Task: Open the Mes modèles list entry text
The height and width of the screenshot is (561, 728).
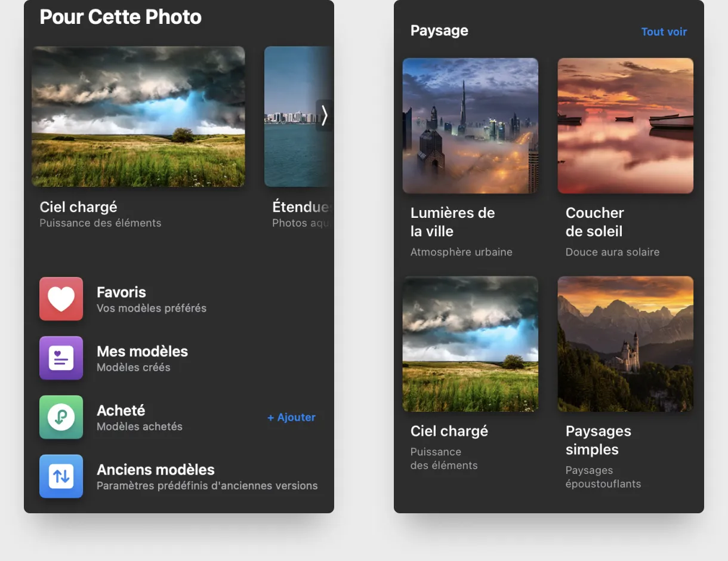Action: [x=142, y=352]
